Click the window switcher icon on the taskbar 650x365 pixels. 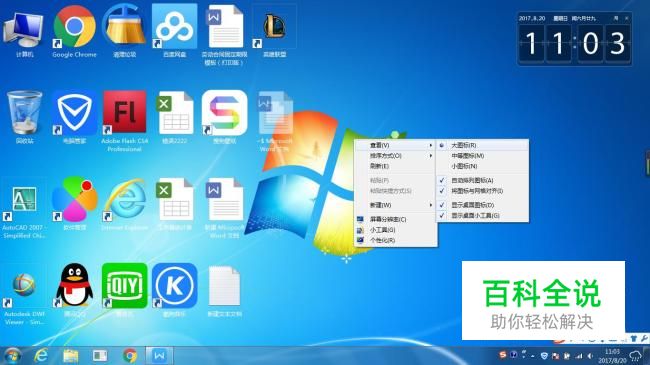(x=100, y=355)
